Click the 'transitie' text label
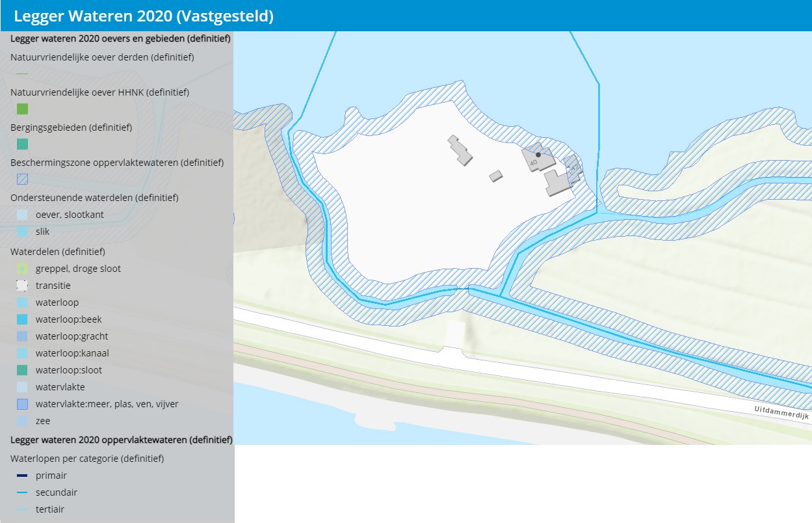The width and height of the screenshot is (812, 523). tap(53, 286)
